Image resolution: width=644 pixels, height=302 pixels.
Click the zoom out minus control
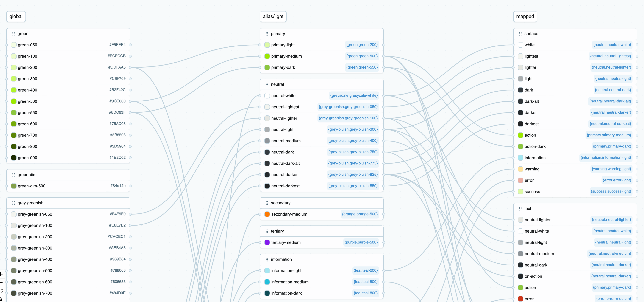(x=1, y=282)
